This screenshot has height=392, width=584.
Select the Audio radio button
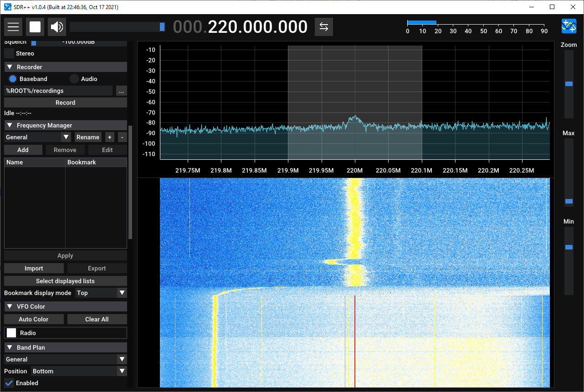[x=74, y=79]
